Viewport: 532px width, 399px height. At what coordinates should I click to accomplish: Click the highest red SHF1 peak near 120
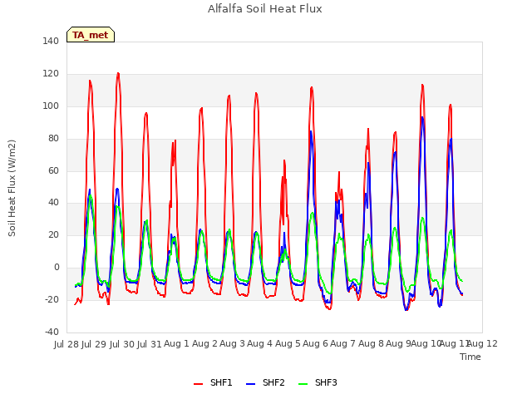[x=118, y=73]
